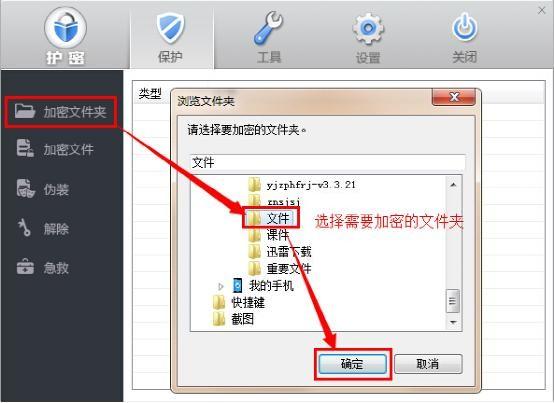The image size is (554, 403).
Task: Select 加密文件 in sidebar
Action: point(55,149)
